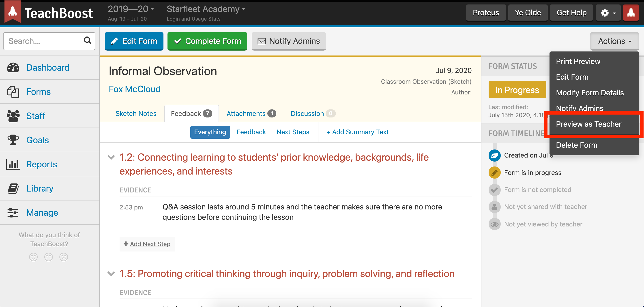Collapse the 1.2 Connecting learning section
Viewport: 644px width, 307px height.
[x=111, y=157]
